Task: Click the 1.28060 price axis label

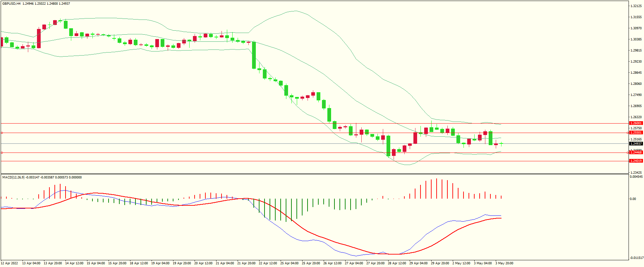Action: [x=636, y=84]
